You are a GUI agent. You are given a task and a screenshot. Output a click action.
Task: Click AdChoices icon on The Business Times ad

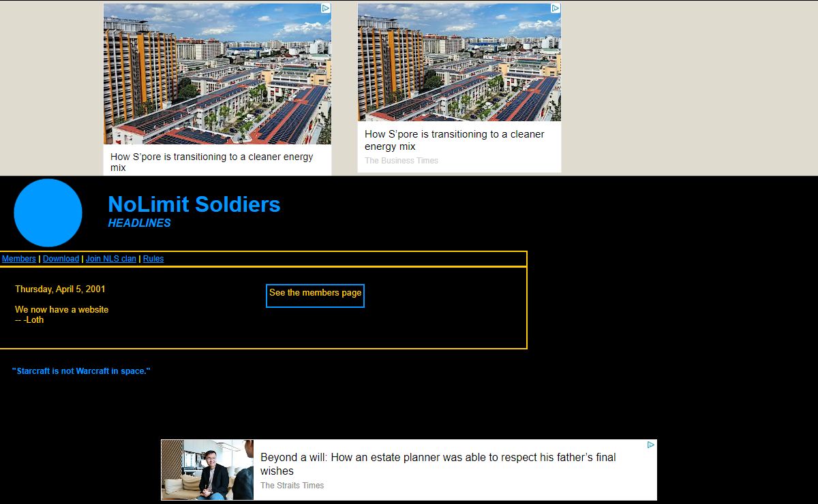556,8
